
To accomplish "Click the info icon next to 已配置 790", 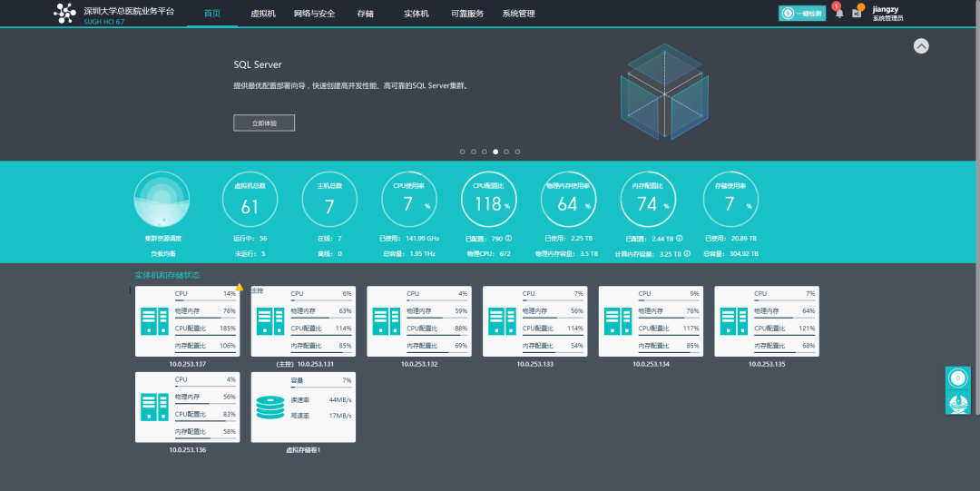I will pyautogui.click(x=509, y=239).
